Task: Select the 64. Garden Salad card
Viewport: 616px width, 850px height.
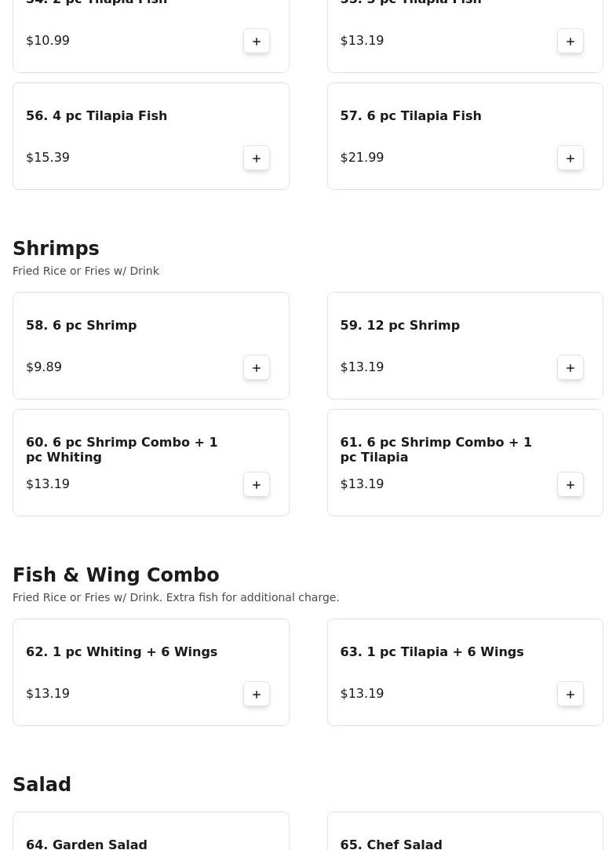Action: coord(151,831)
